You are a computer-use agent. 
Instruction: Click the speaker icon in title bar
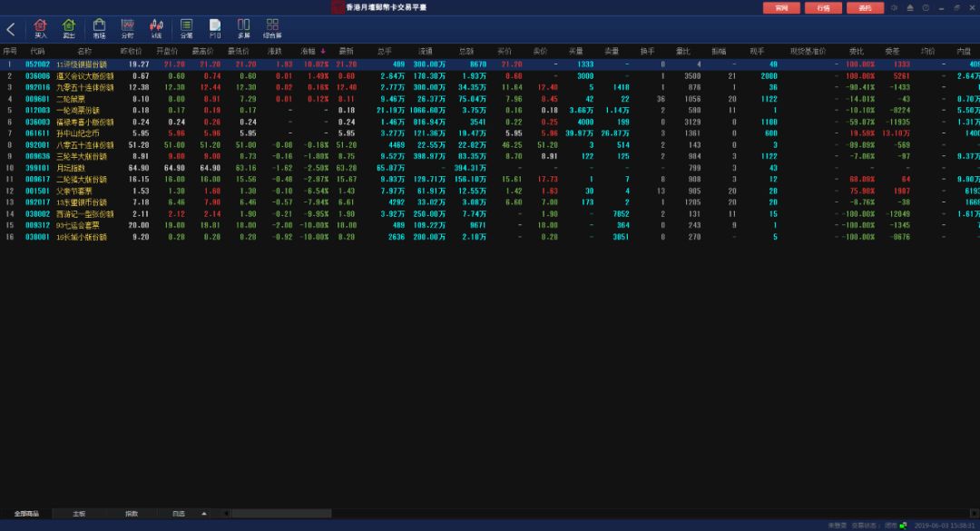(x=895, y=7)
